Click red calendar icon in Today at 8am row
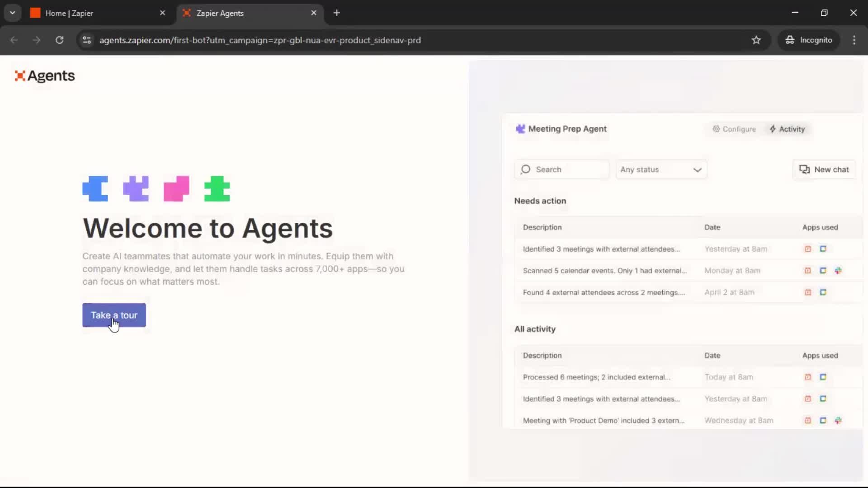 808,377
